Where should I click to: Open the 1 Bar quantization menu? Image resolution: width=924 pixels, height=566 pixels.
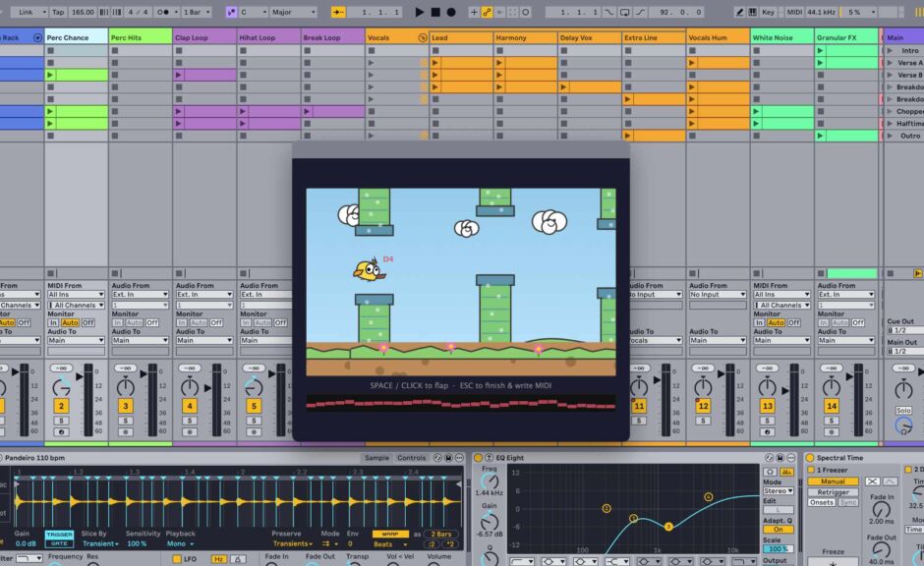[x=197, y=12]
